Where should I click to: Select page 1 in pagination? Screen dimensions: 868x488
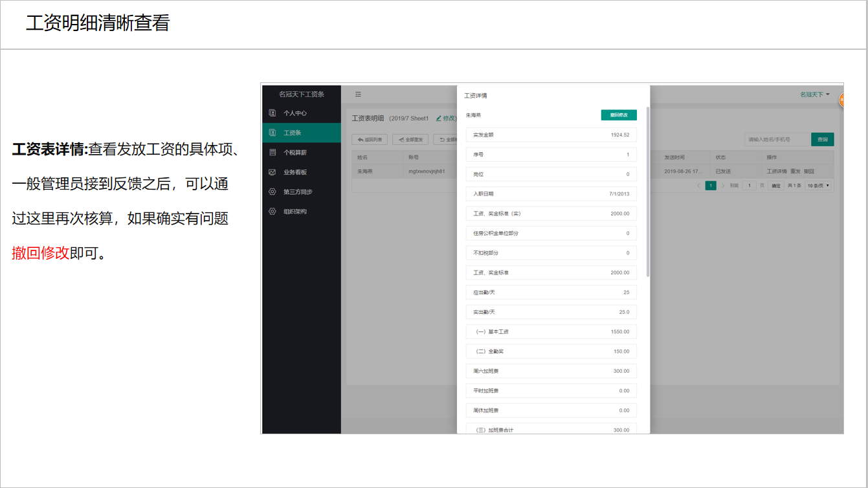coord(711,186)
